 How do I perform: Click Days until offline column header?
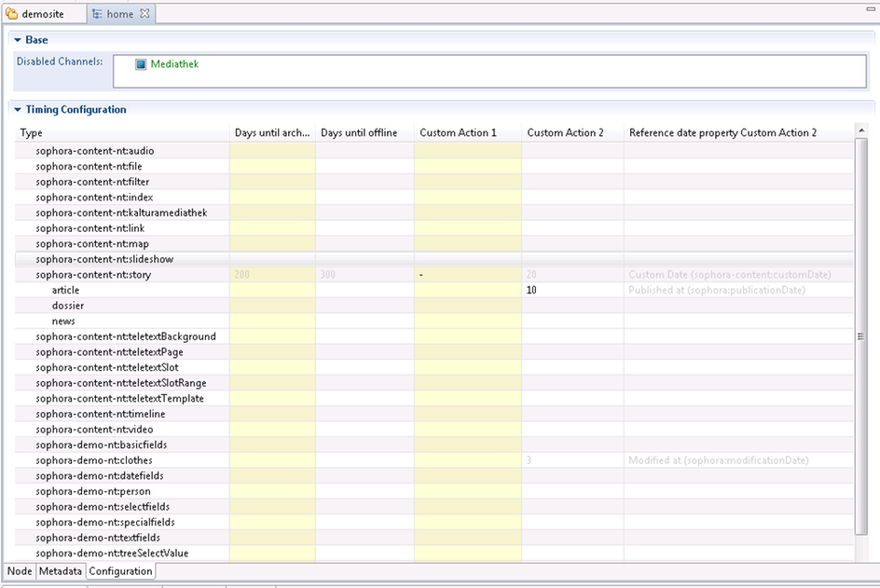pyautogui.click(x=364, y=133)
